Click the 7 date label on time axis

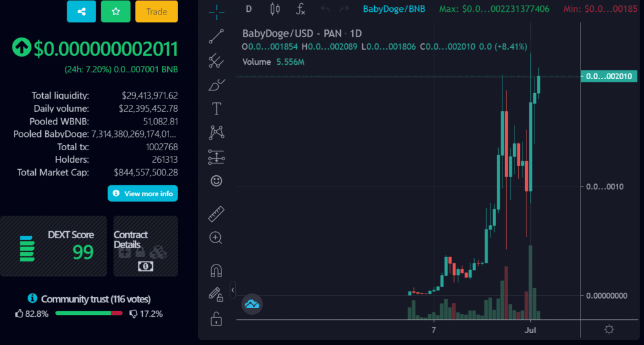[433, 330]
